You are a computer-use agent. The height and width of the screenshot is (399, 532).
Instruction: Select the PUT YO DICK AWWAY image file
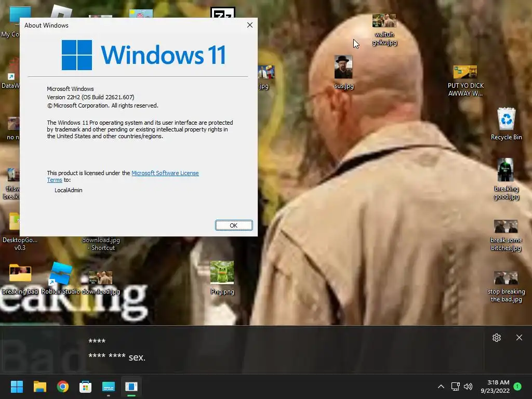tap(465, 81)
